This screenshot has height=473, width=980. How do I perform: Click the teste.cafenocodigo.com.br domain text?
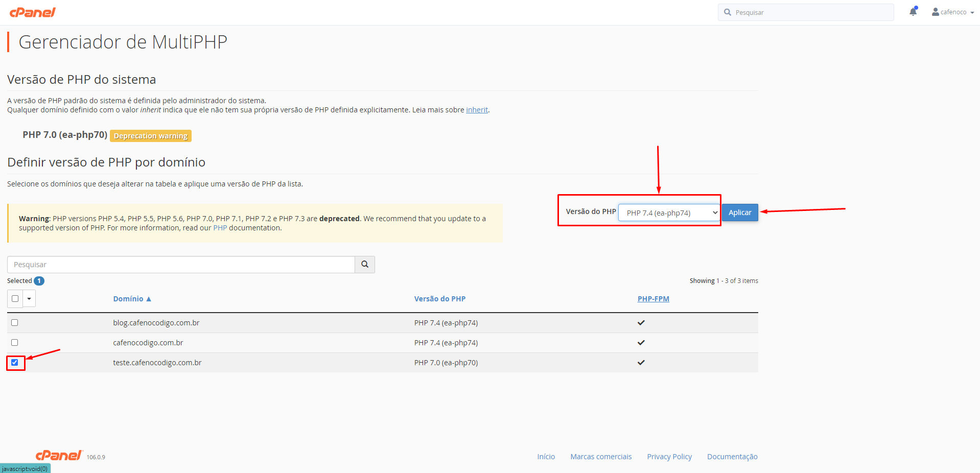pos(157,363)
